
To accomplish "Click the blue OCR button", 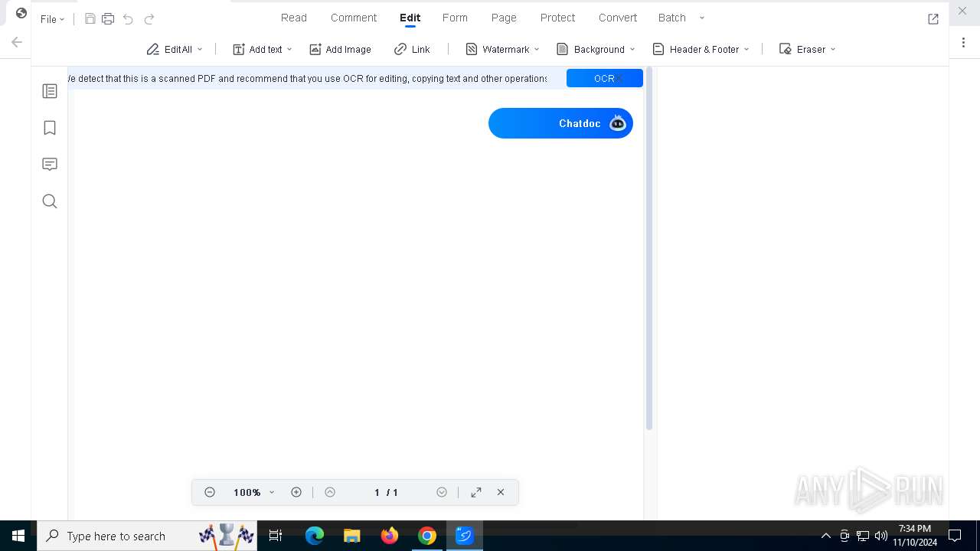I will pos(605,78).
